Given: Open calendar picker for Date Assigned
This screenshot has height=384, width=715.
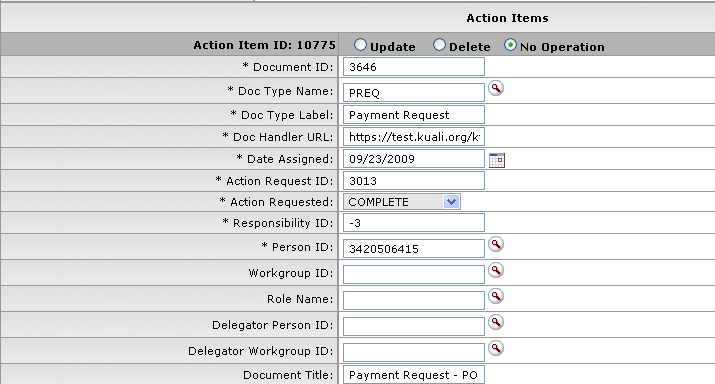Looking at the screenshot, I should [497, 160].
